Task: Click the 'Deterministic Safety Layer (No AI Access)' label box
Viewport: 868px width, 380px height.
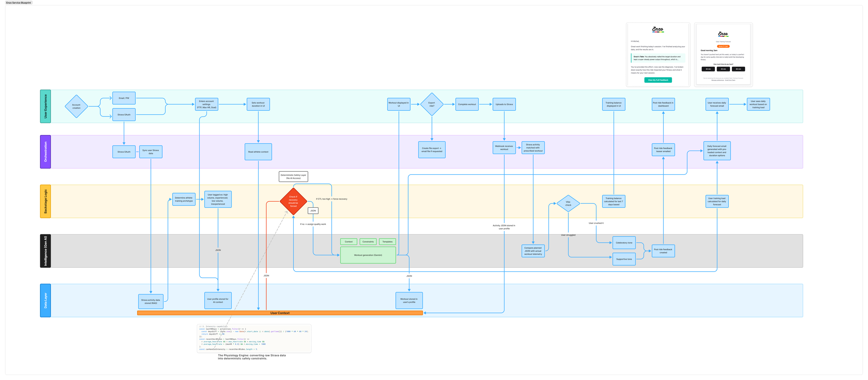Action: click(x=293, y=176)
